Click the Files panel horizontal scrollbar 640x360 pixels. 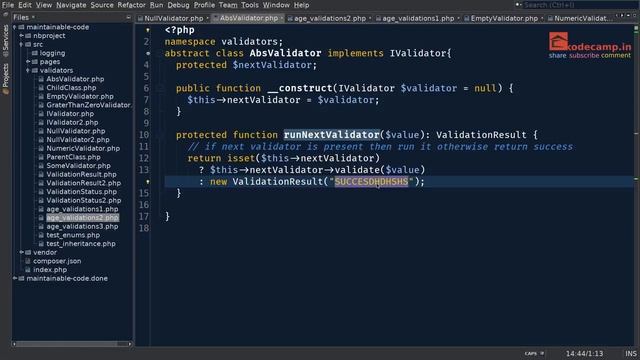click(x=72, y=344)
